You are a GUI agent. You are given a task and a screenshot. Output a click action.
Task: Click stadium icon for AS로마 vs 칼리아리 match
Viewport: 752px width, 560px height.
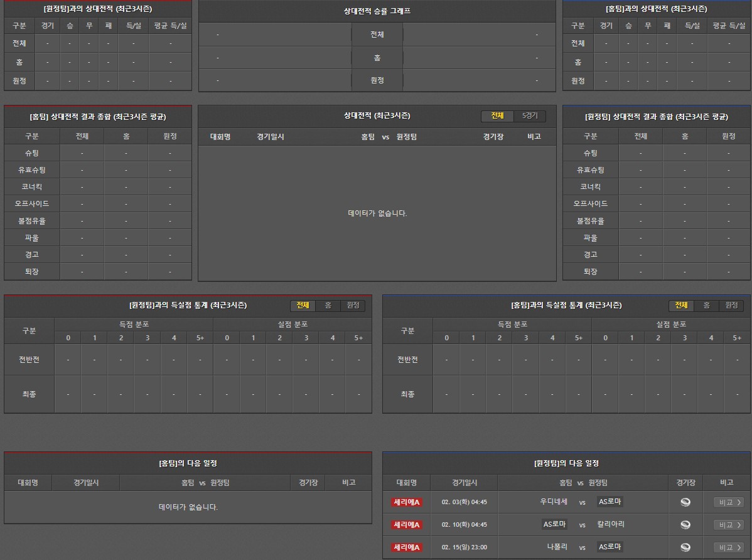pos(685,524)
